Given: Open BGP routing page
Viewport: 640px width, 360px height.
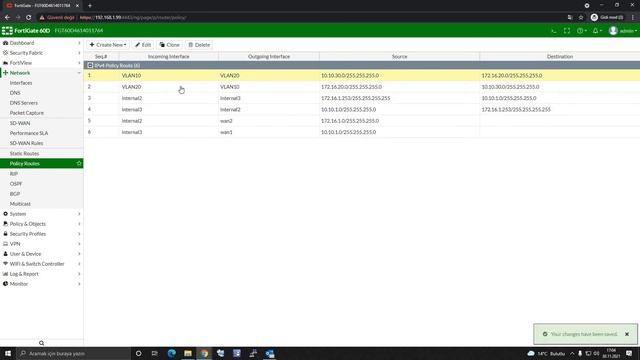Looking at the screenshot, I should 15,194.
